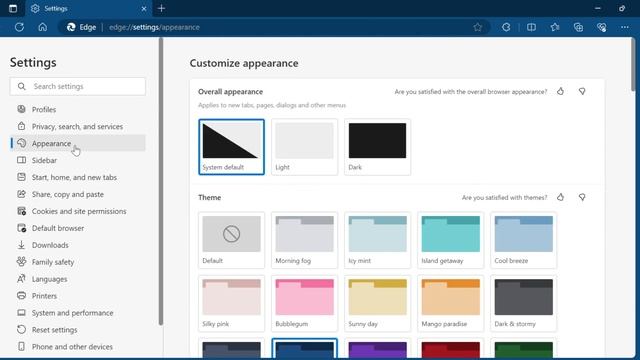Pick the green theme in the bottom row

tap(524, 349)
